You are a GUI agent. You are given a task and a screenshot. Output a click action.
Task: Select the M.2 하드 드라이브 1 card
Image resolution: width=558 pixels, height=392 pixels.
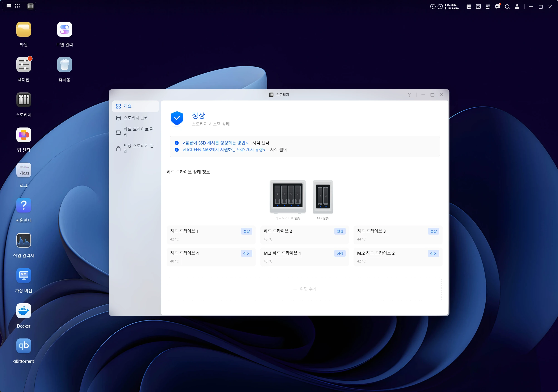(305, 257)
